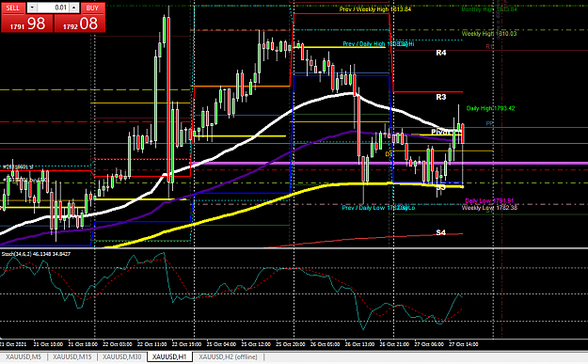
Task: Click the 0.01 volume input field
Action: click(54, 8)
